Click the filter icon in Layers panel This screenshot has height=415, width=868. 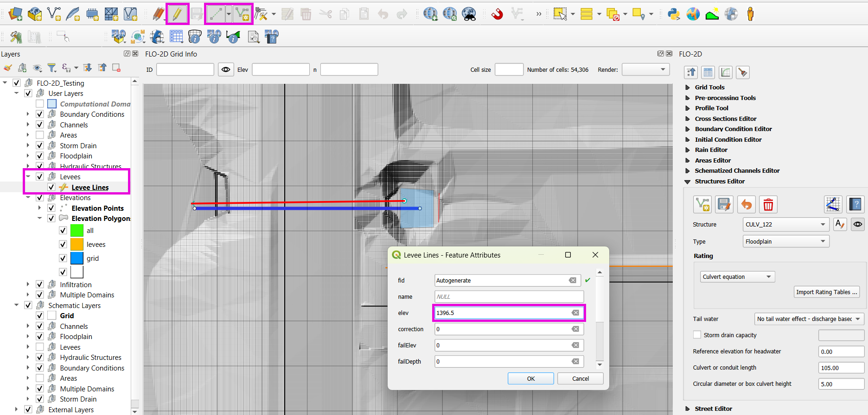click(52, 68)
